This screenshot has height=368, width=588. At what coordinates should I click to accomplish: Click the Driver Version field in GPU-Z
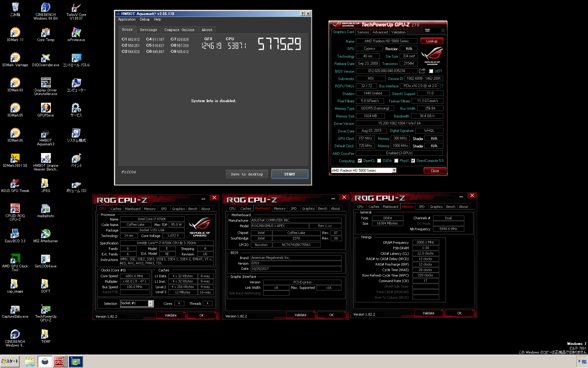tap(399, 123)
